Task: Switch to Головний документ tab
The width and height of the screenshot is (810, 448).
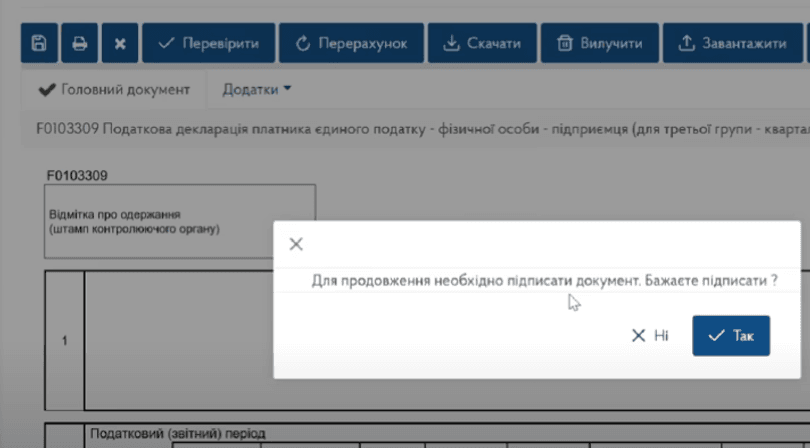Action: pos(114,89)
